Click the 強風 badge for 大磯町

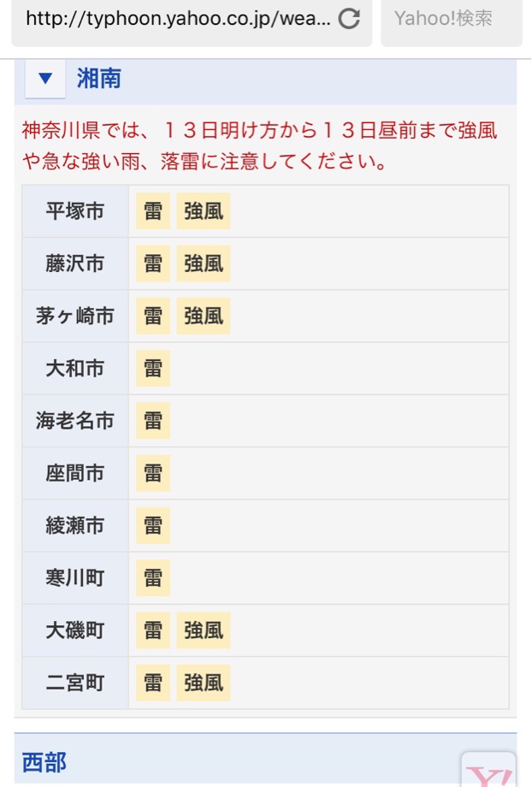pyautogui.click(x=204, y=630)
